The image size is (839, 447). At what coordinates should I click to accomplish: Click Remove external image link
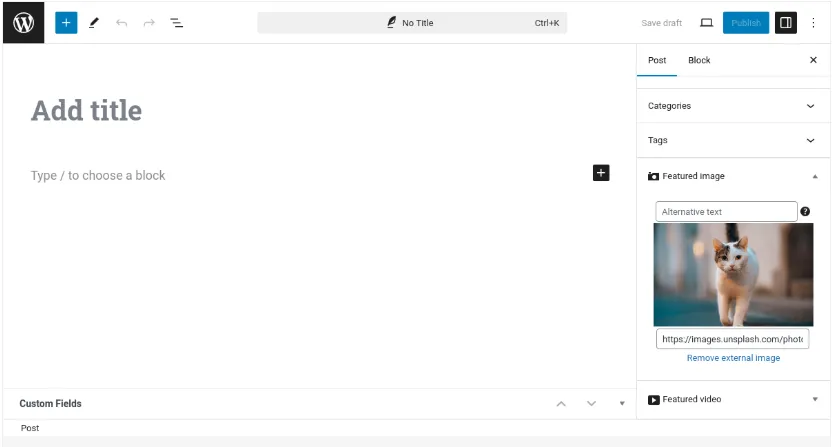tap(733, 358)
